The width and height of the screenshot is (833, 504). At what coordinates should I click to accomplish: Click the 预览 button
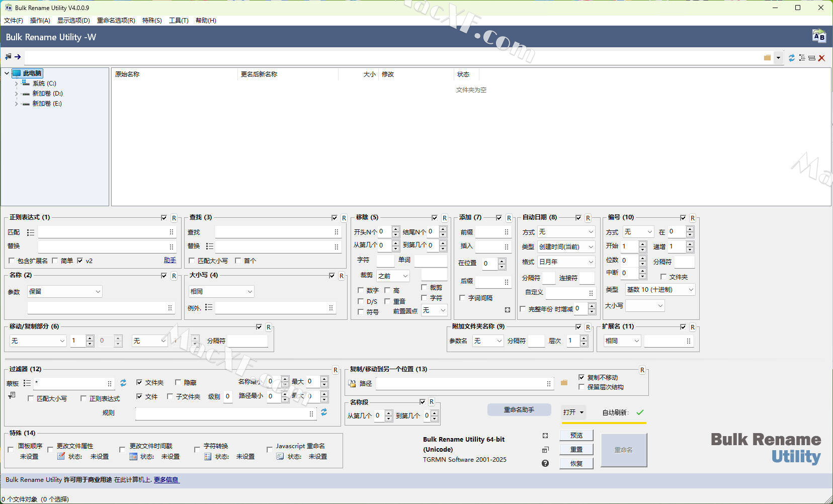pos(576,436)
